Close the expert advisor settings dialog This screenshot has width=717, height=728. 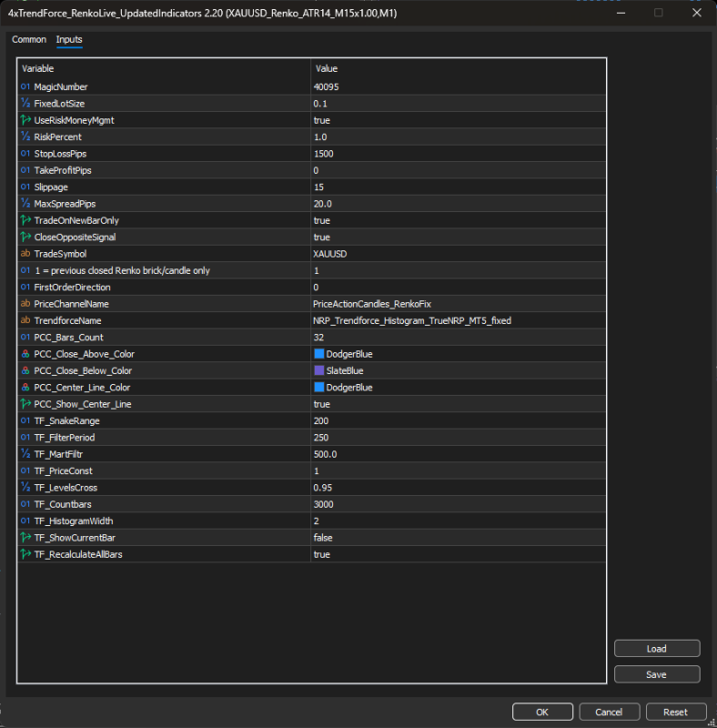pyautogui.click(x=697, y=13)
